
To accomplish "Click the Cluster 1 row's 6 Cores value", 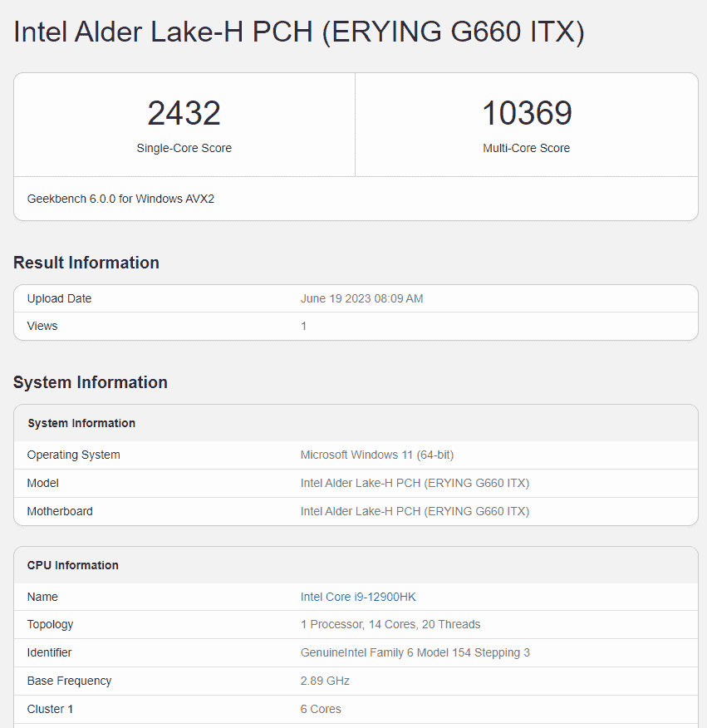I will [x=321, y=709].
